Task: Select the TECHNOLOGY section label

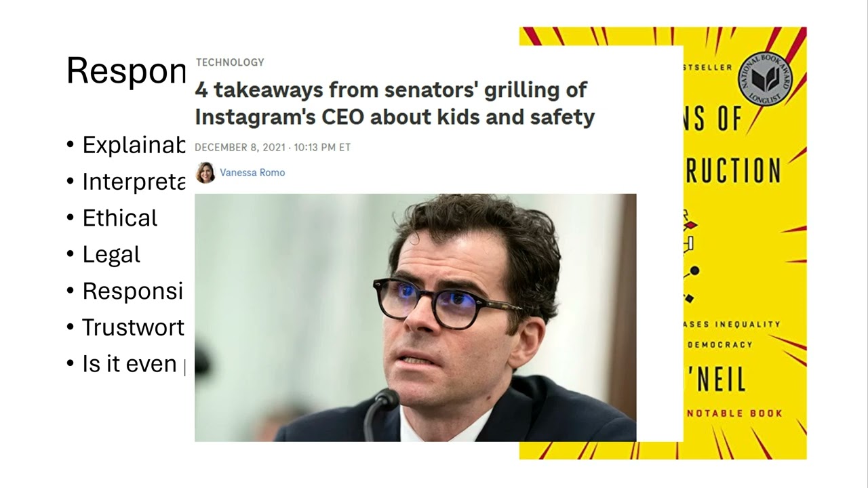Action: point(230,62)
